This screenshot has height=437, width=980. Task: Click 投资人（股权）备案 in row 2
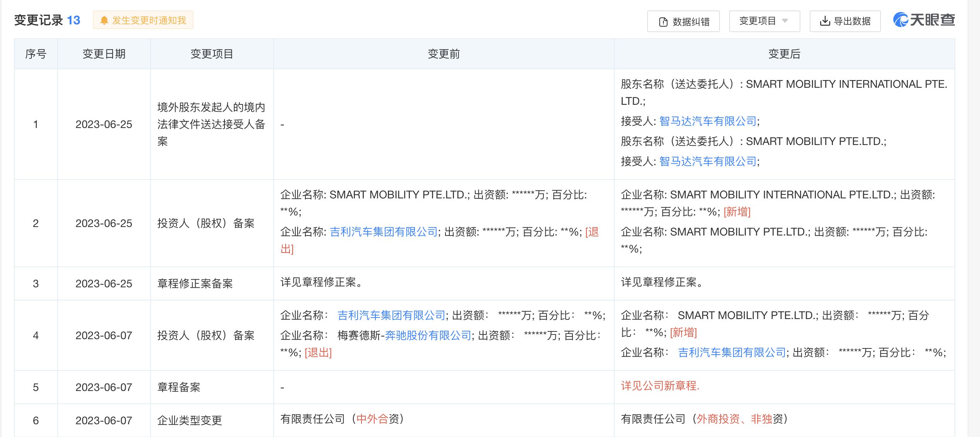click(206, 224)
